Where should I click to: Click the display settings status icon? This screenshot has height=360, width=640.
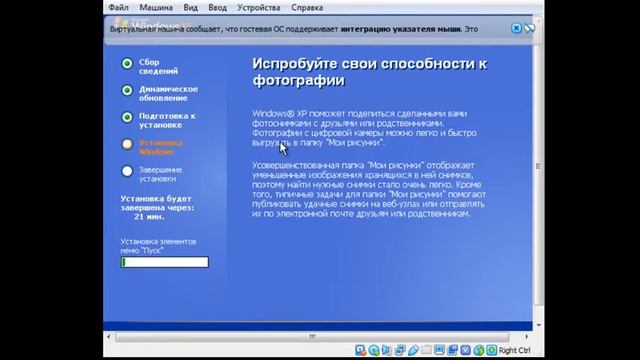439,350
